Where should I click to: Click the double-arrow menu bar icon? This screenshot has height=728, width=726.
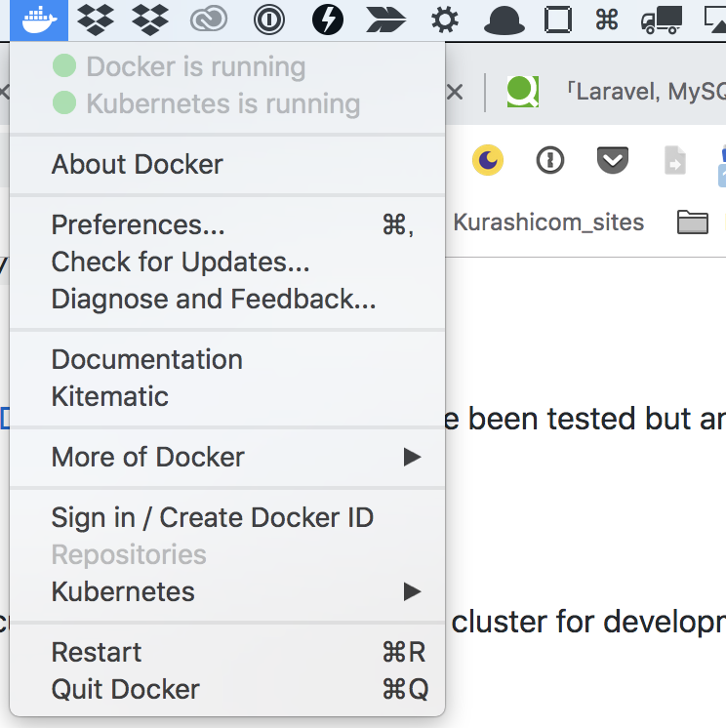[386, 20]
